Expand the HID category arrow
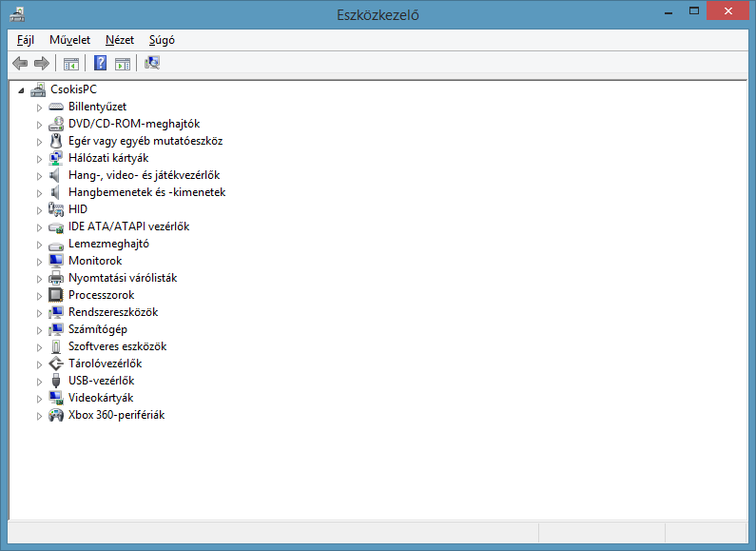Viewport: 756px width, 551px height. point(39,210)
